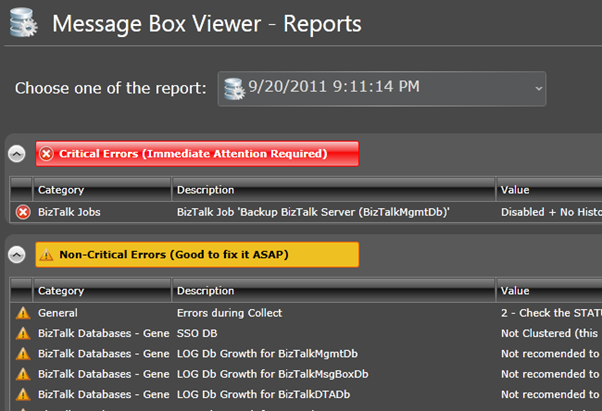Image resolution: width=602 pixels, height=411 pixels.
Task: Click Category header in Non-Critical Errors table
Action: click(x=101, y=291)
